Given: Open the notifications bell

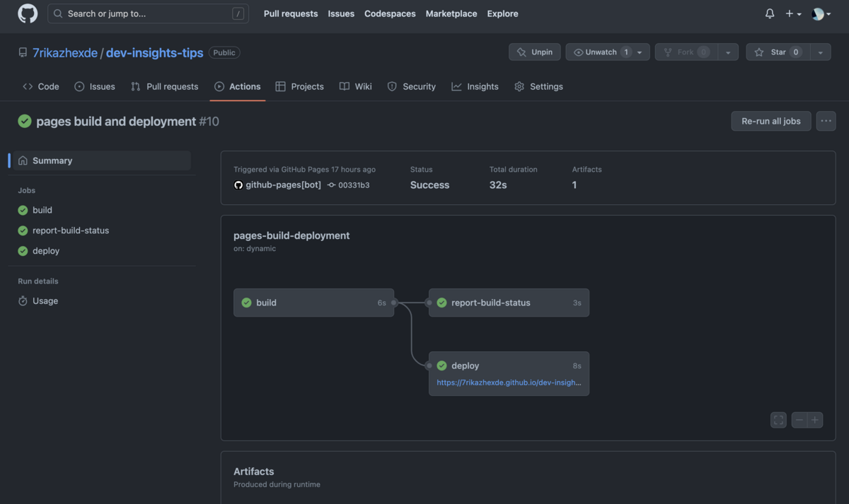Looking at the screenshot, I should pos(769,13).
